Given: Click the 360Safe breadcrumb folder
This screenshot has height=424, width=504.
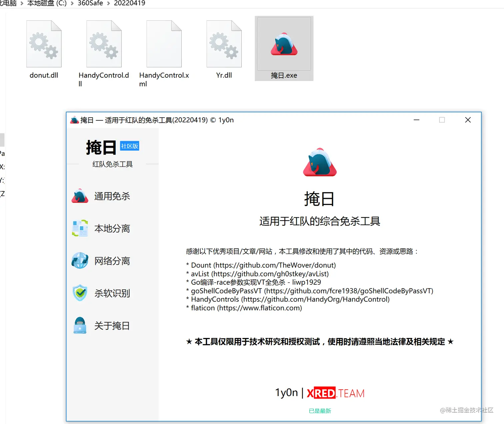Looking at the screenshot, I should [90, 3].
